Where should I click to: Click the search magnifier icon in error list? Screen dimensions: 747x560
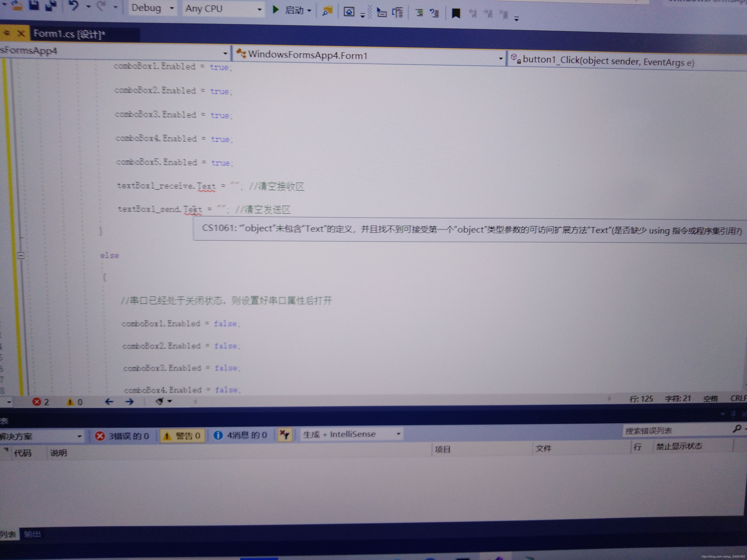737,429
